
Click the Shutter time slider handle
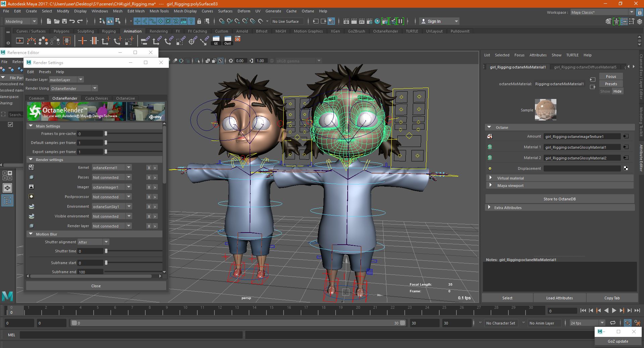point(106,251)
